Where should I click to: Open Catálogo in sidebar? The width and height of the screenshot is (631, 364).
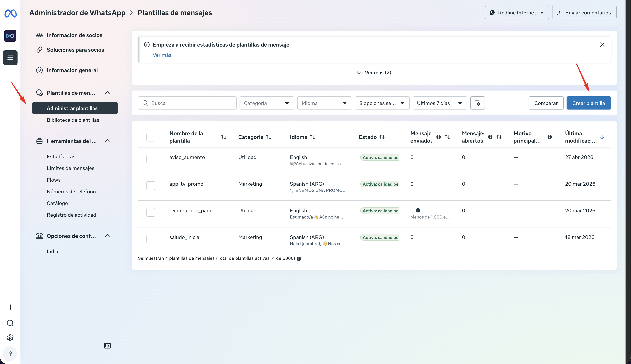pos(57,203)
